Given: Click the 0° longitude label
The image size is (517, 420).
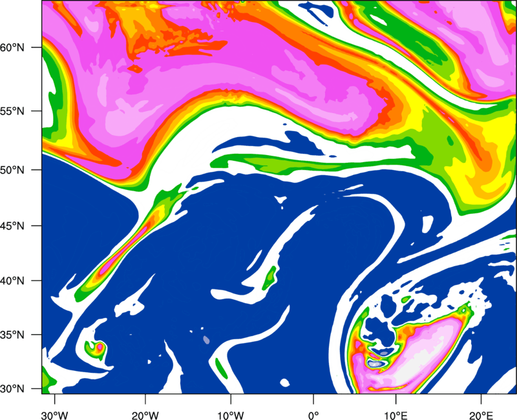Looking at the screenshot, I should pos(313,415).
